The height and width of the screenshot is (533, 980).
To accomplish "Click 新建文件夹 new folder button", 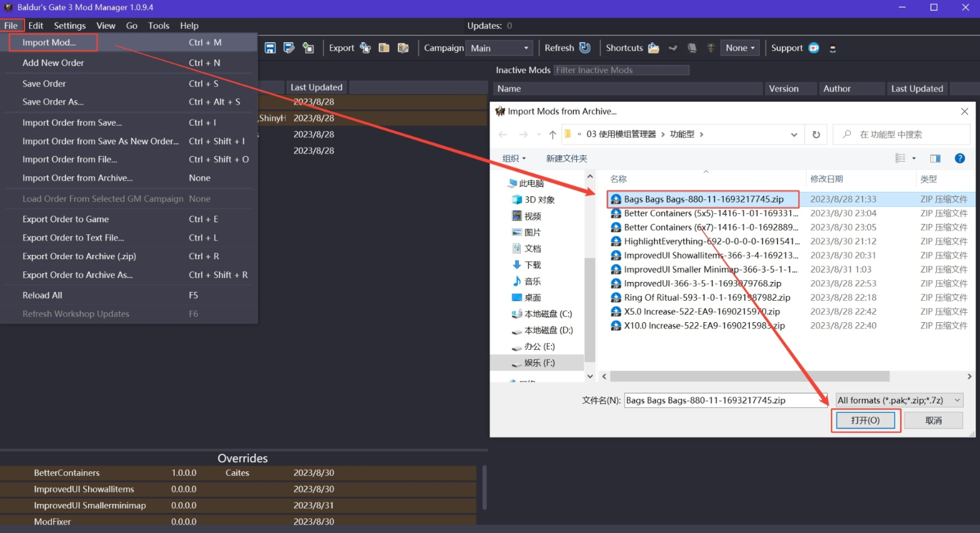I will click(x=567, y=159).
